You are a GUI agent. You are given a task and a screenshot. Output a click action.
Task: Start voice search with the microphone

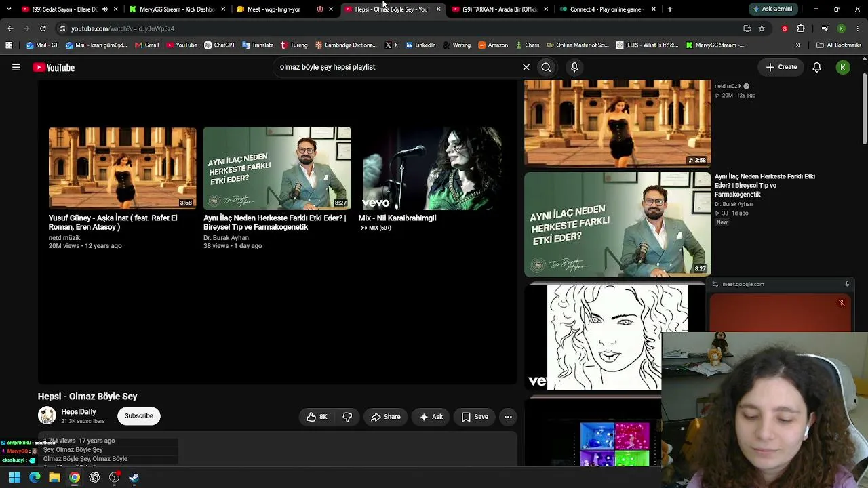pyautogui.click(x=574, y=67)
